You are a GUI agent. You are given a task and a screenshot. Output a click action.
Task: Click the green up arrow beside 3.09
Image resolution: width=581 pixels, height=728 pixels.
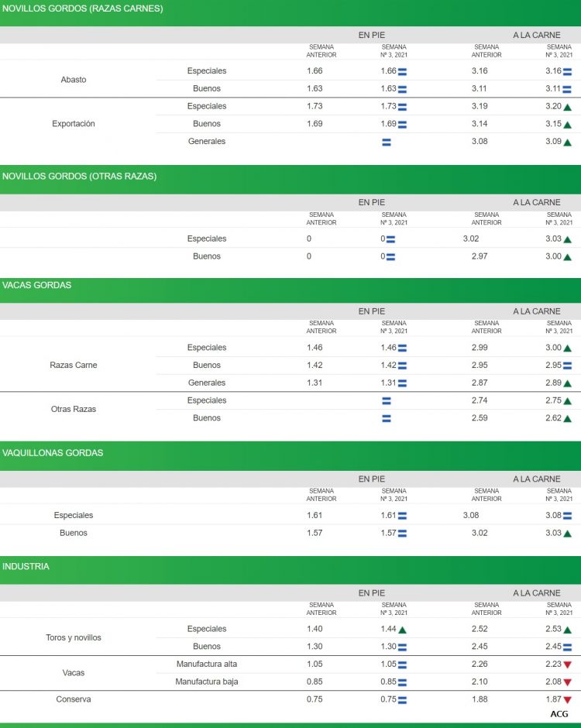click(x=567, y=143)
